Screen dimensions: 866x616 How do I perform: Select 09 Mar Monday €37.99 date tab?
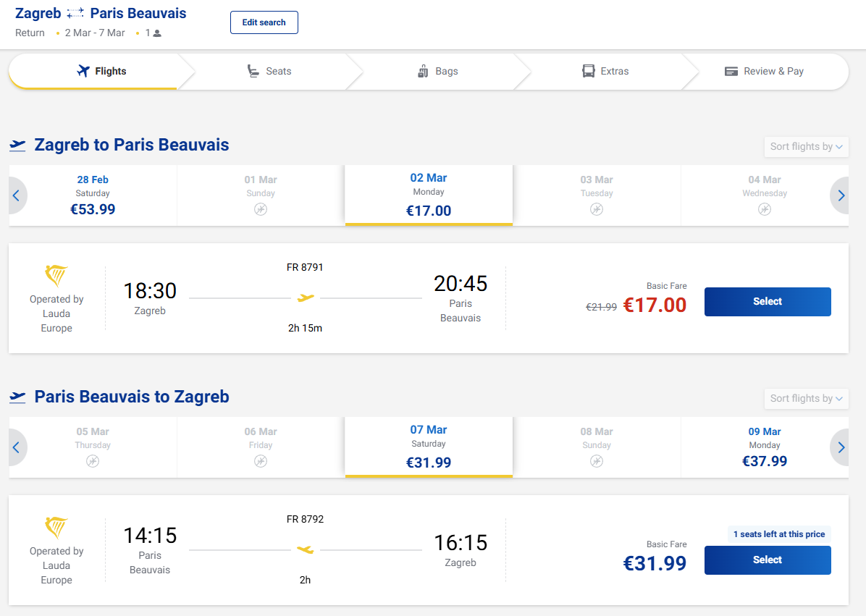point(765,447)
